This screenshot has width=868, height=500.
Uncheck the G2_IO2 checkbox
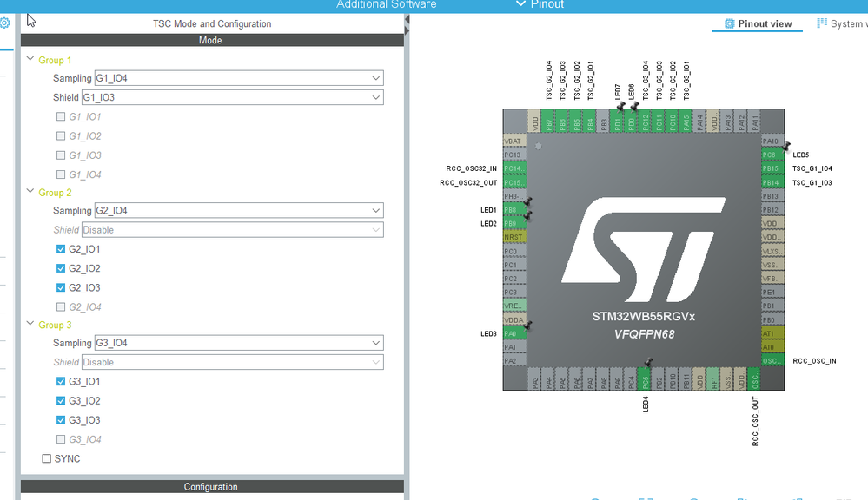[x=61, y=268]
